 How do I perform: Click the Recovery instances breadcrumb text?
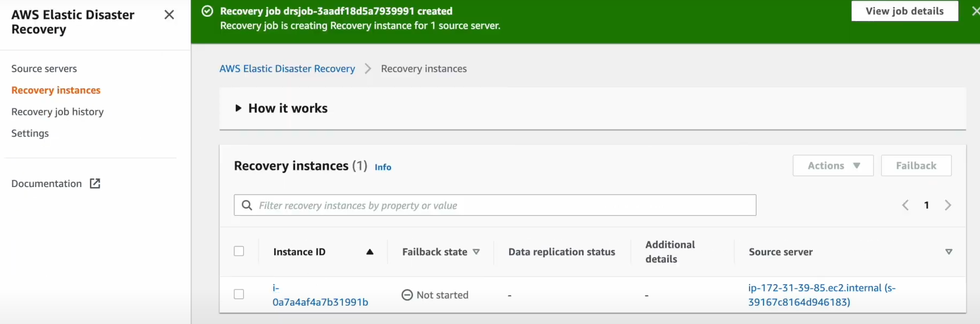424,68
